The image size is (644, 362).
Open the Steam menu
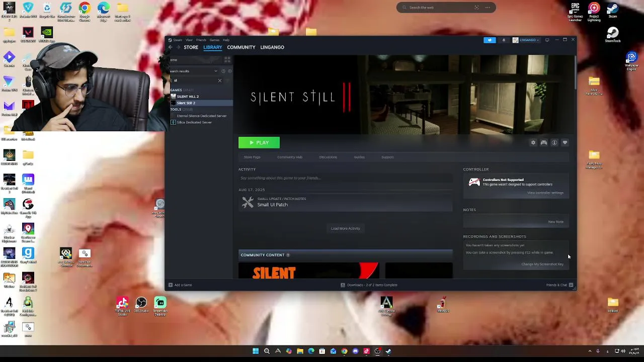point(178,40)
